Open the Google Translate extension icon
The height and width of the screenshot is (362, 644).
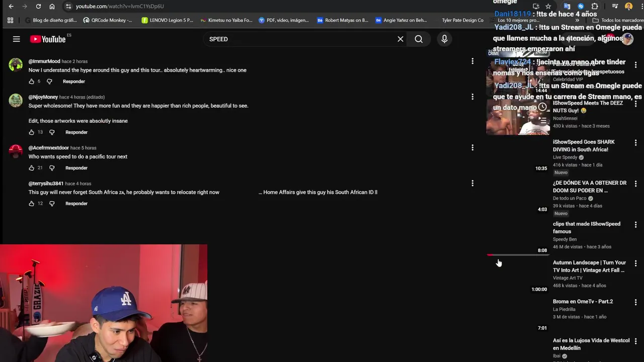point(567,6)
